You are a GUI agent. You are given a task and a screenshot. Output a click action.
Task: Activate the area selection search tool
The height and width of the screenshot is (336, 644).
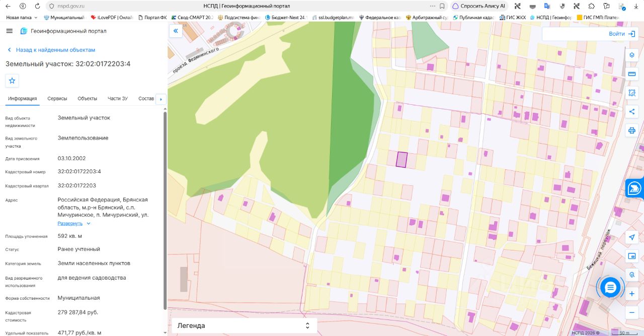coord(632,93)
